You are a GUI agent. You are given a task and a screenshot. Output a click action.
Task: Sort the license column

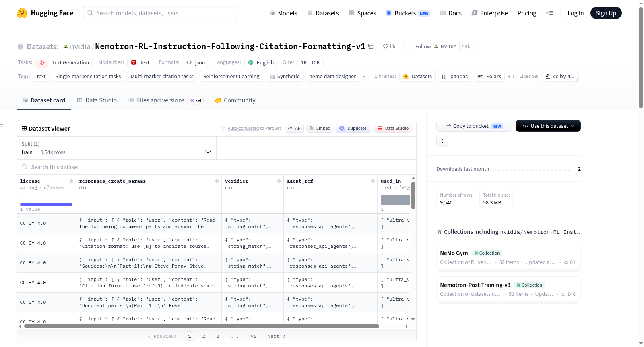71,181
